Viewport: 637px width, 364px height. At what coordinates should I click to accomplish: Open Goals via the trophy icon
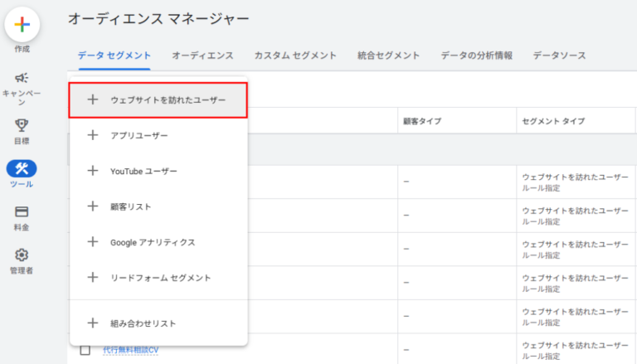[x=22, y=125]
